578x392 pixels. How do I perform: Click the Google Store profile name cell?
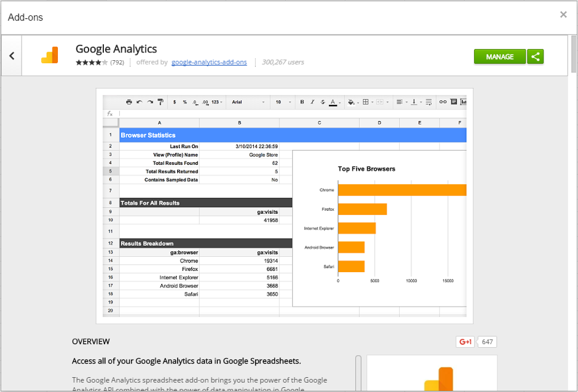(239, 155)
